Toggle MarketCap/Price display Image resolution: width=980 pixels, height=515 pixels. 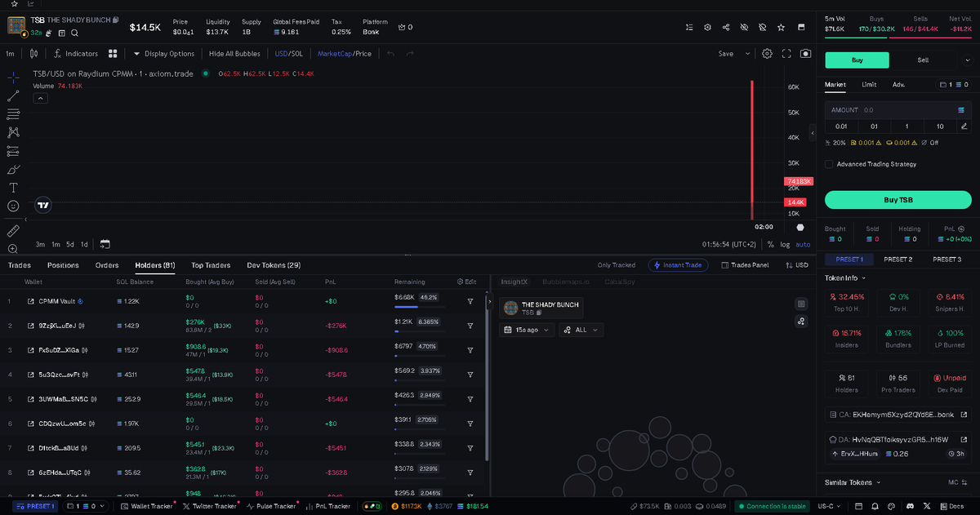345,54
